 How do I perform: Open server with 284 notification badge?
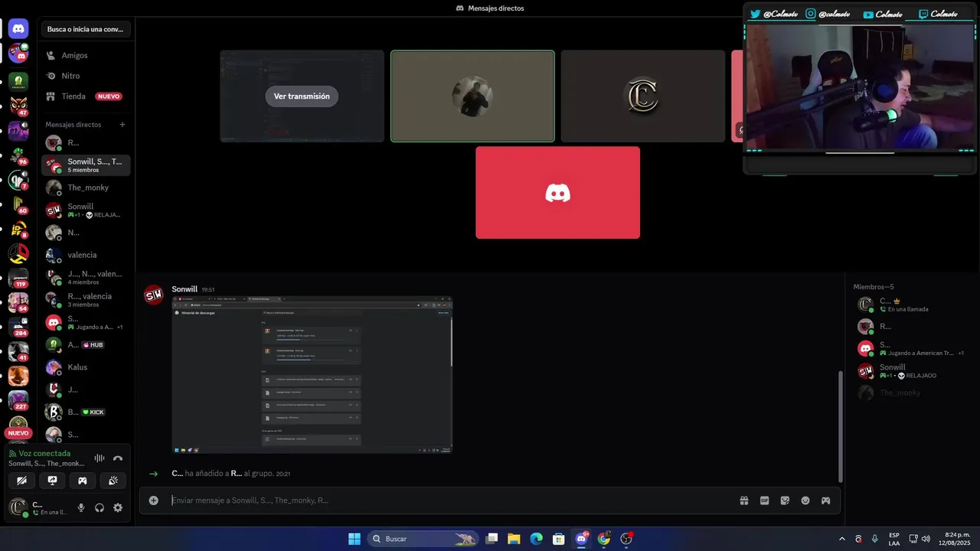click(x=18, y=327)
